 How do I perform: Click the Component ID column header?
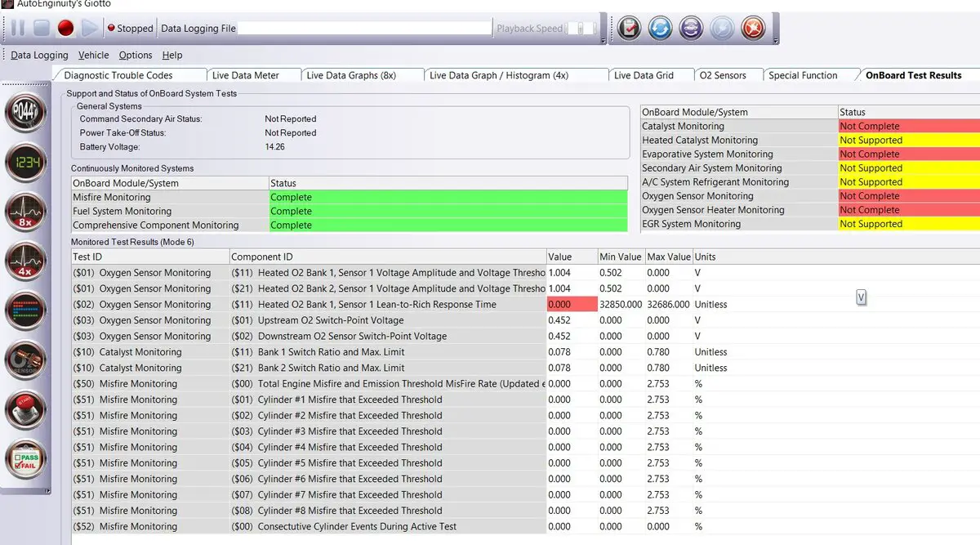pyautogui.click(x=388, y=257)
